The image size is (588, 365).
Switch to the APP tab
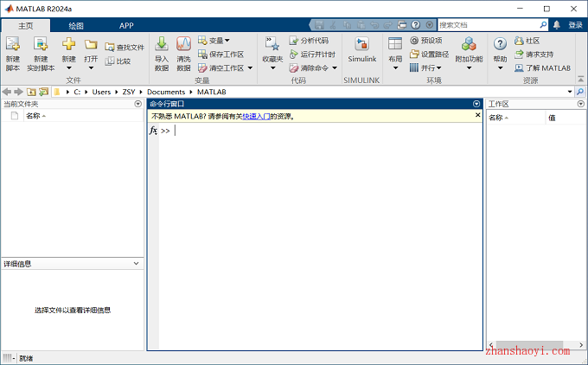point(126,25)
